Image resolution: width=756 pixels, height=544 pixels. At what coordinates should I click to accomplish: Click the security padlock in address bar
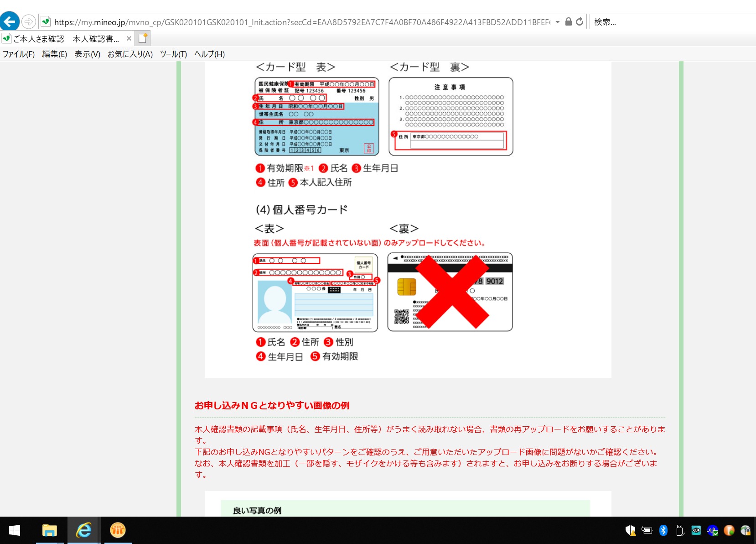(x=569, y=21)
